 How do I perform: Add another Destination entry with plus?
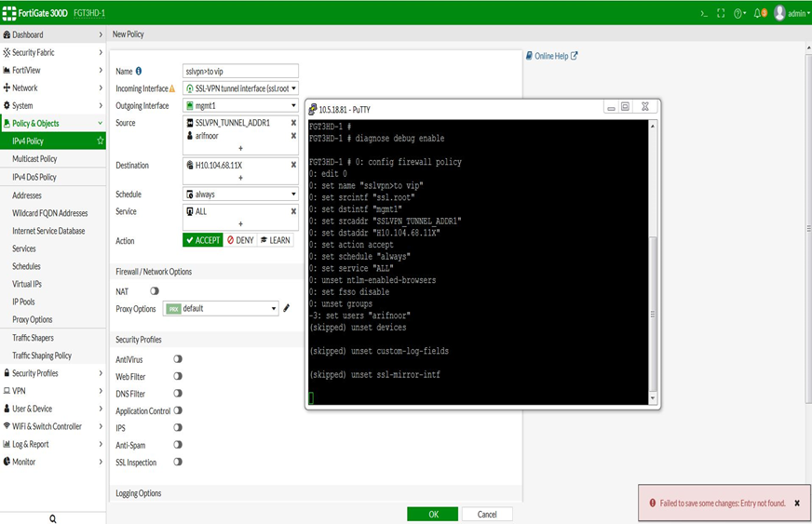[x=240, y=178]
